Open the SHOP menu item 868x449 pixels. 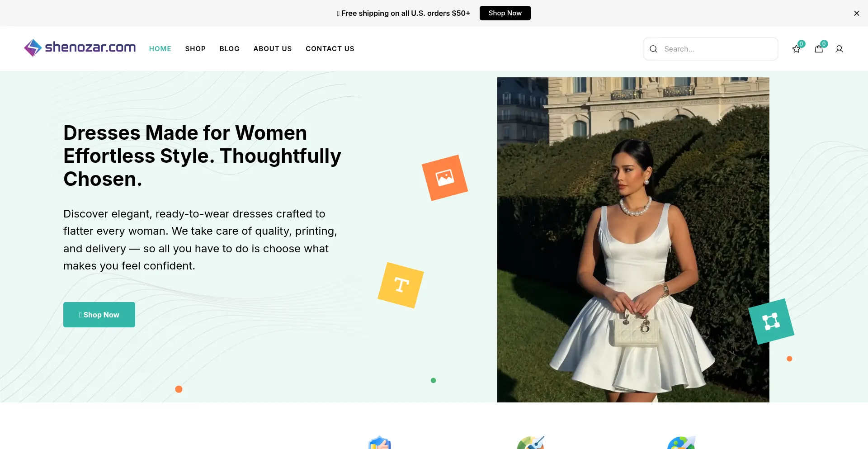click(195, 48)
